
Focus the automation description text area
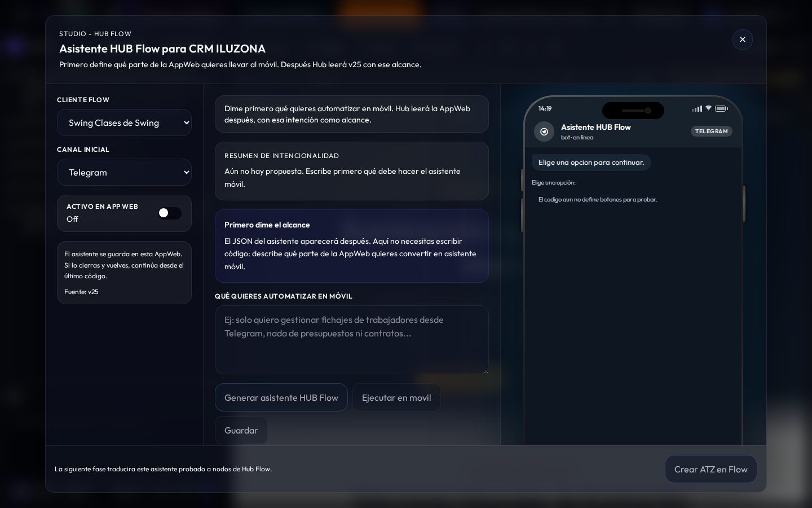[351, 340]
